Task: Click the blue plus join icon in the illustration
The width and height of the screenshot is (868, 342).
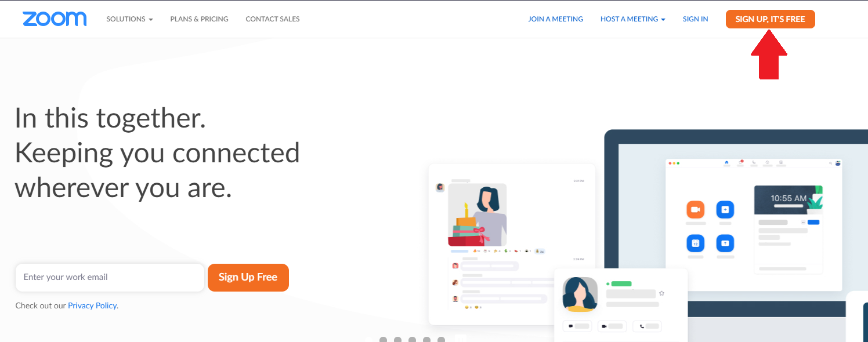Action: (725, 209)
